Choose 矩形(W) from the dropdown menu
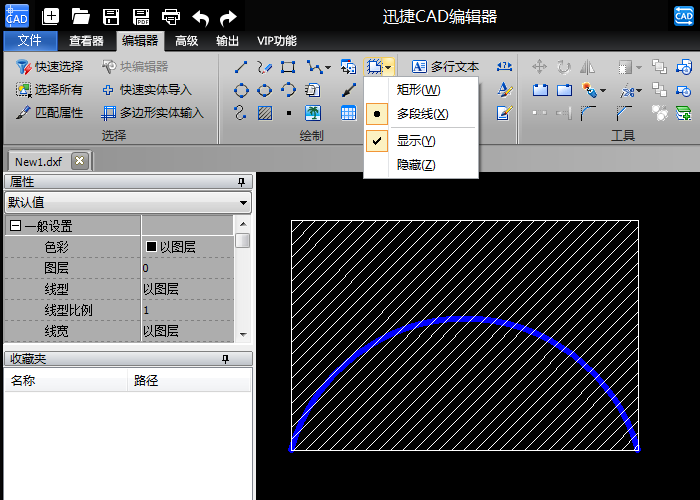 [x=418, y=89]
